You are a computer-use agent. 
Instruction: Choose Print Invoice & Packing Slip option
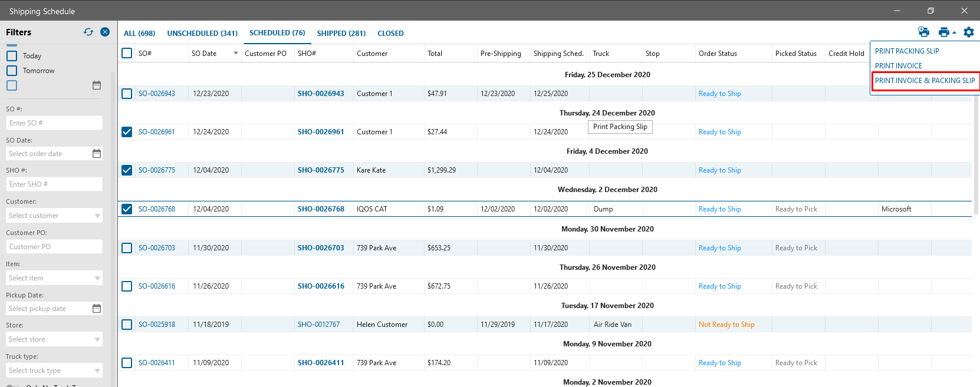coord(925,81)
